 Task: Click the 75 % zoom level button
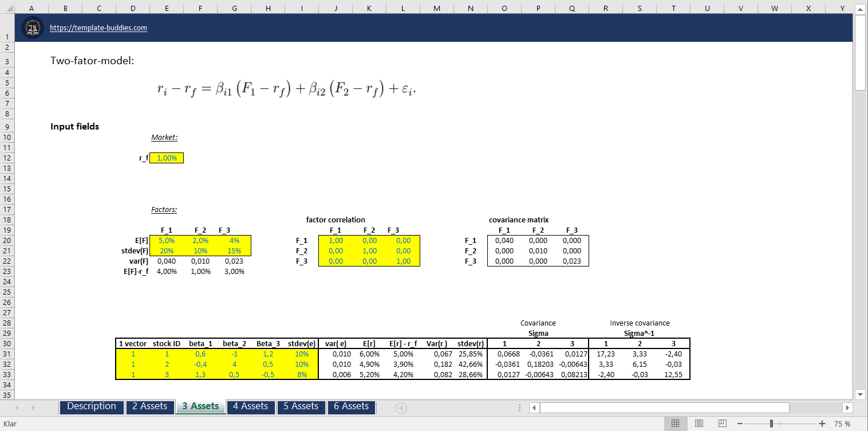[x=842, y=424]
